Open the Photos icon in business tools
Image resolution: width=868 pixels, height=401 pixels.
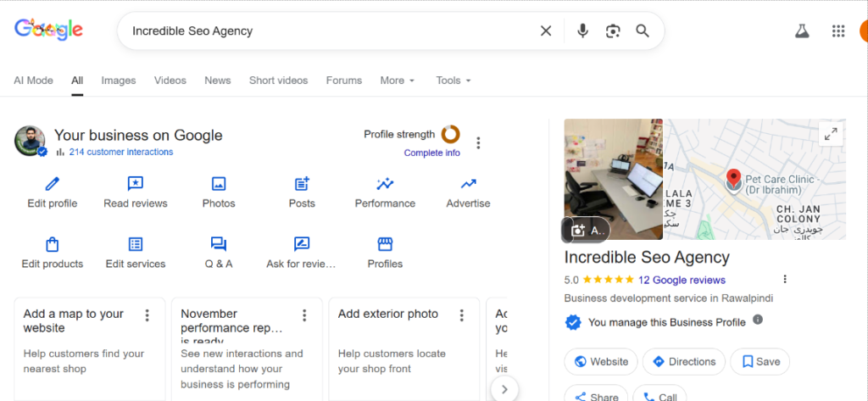pyautogui.click(x=219, y=184)
